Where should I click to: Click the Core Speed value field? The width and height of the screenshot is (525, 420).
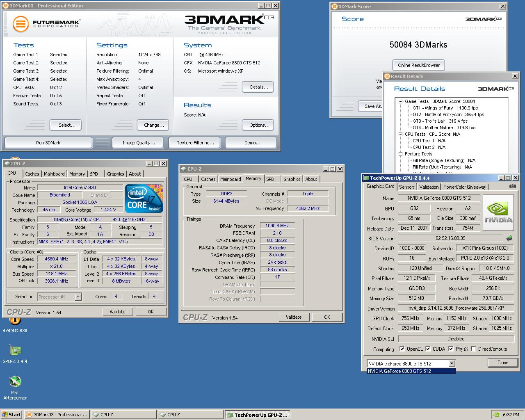click(57, 259)
